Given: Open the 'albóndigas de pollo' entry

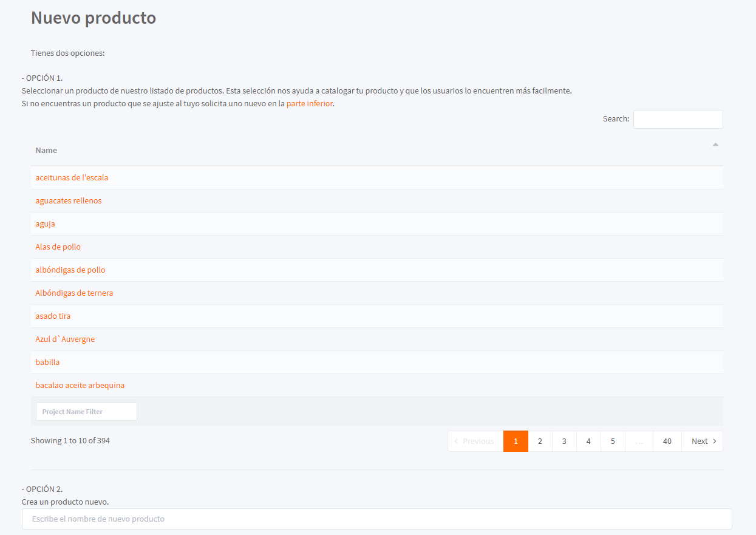Looking at the screenshot, I should point(70,270).
